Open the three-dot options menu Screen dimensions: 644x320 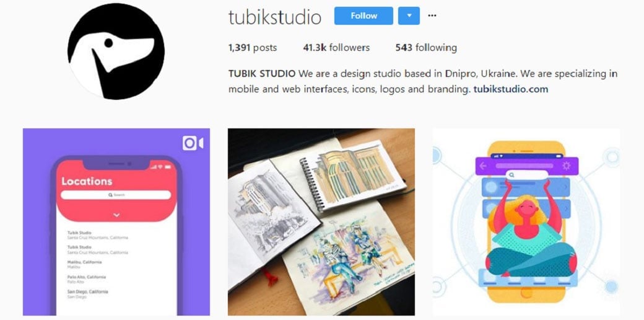[x=432, y=16]
